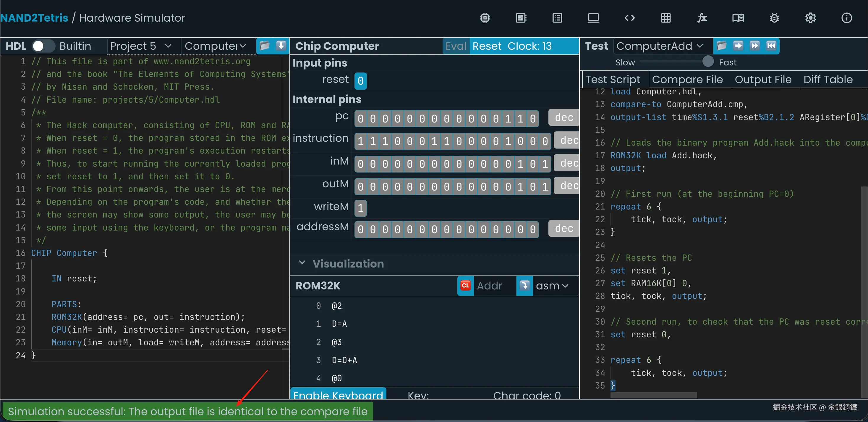Run the test with fast-forward icon
The image size is (868, 422).
click(x=754, y=46)
